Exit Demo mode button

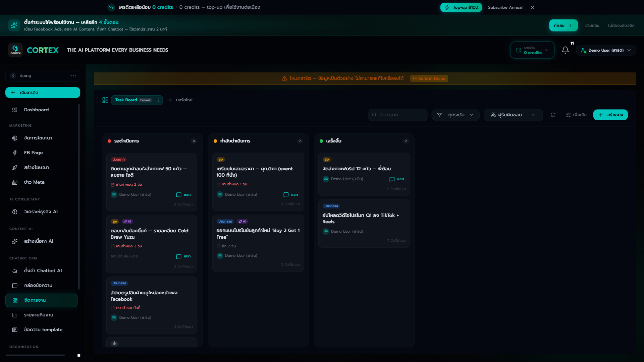tap(429, 78)
